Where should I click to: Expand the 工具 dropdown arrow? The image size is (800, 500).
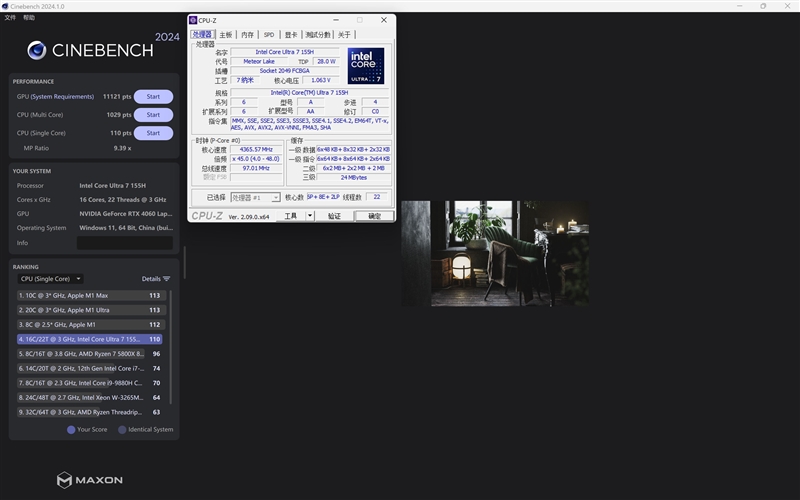tap(310, 216)
